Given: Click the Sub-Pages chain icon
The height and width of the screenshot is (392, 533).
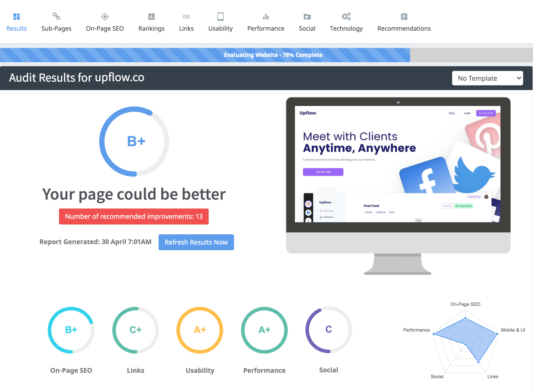Looking at the screenshot, I should [56, 16].
